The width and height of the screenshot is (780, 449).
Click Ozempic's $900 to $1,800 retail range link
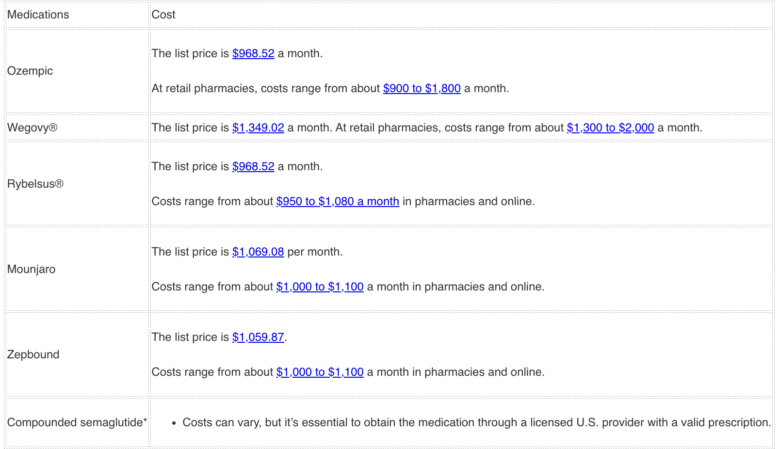421,88
